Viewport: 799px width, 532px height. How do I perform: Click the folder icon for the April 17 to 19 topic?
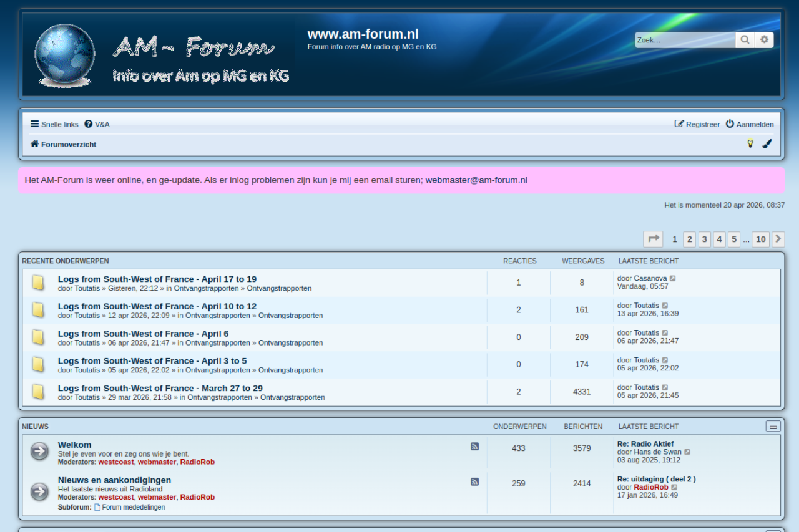tap(38, 283)
